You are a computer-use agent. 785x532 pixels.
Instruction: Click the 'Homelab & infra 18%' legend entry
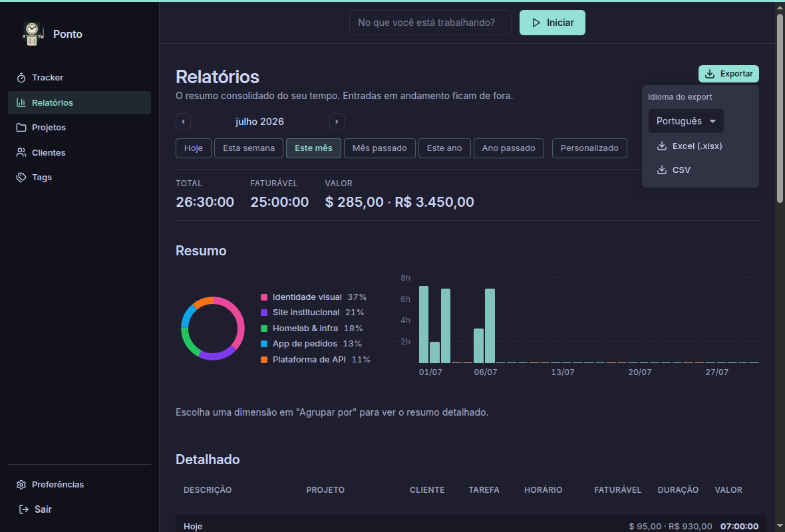[x=312, y=329]
